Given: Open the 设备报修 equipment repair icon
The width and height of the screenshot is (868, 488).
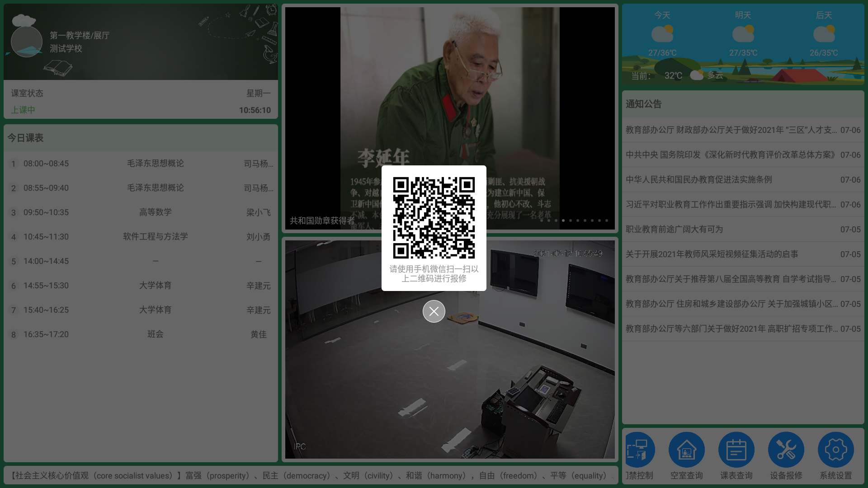Looking at the screenshot, I should pyautogui.click(x=786, y=450).
